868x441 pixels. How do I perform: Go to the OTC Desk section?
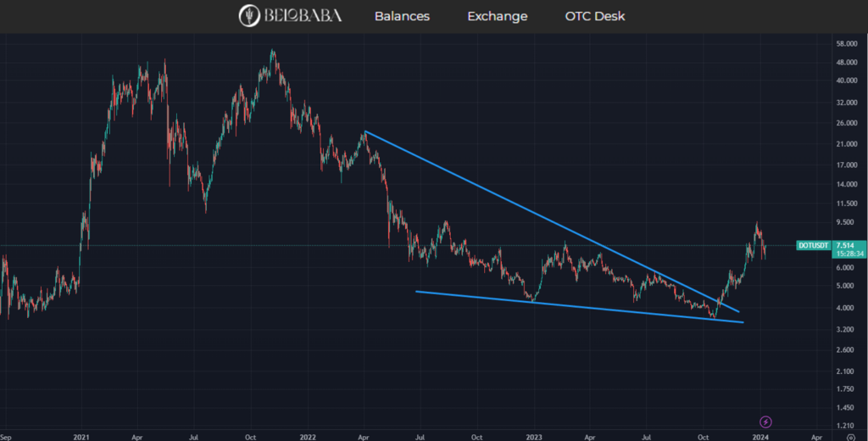tap(595, 16)
